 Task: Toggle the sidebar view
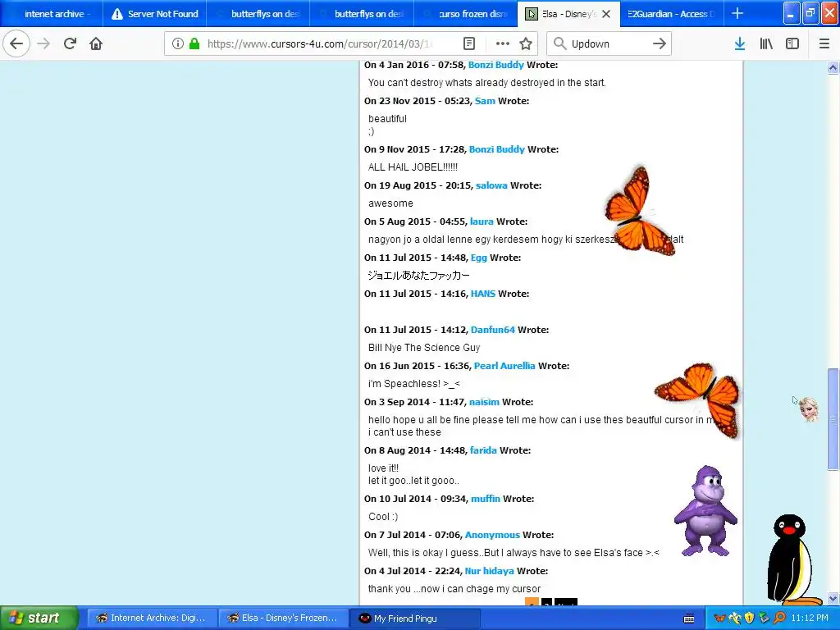pyautogui.click(x=792, y=43)
